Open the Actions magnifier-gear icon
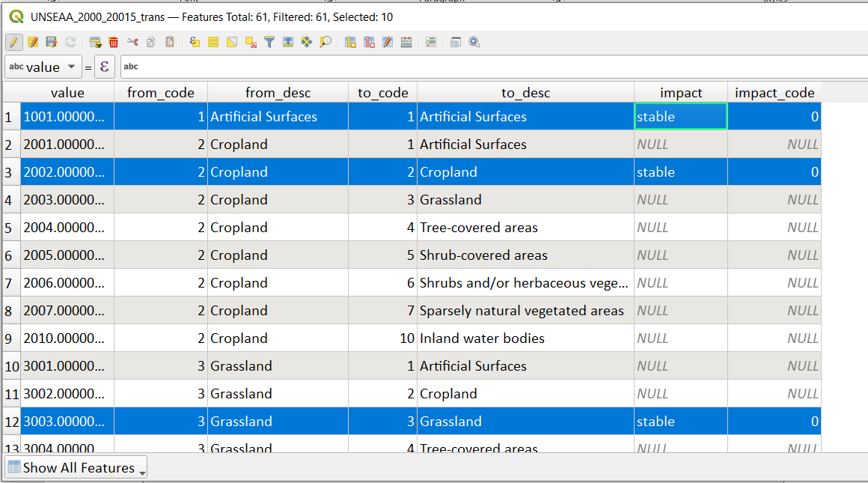The height and width of the screenshot is (483, 868). 474,42
